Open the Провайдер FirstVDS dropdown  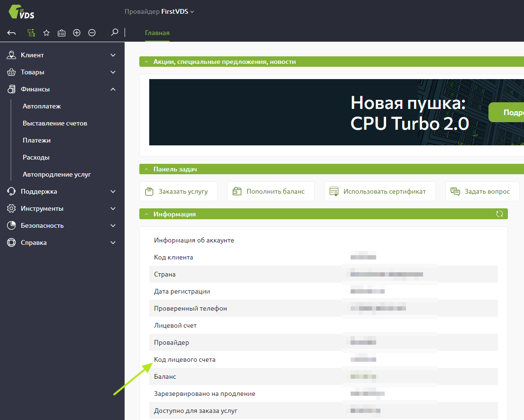point(159,12)
